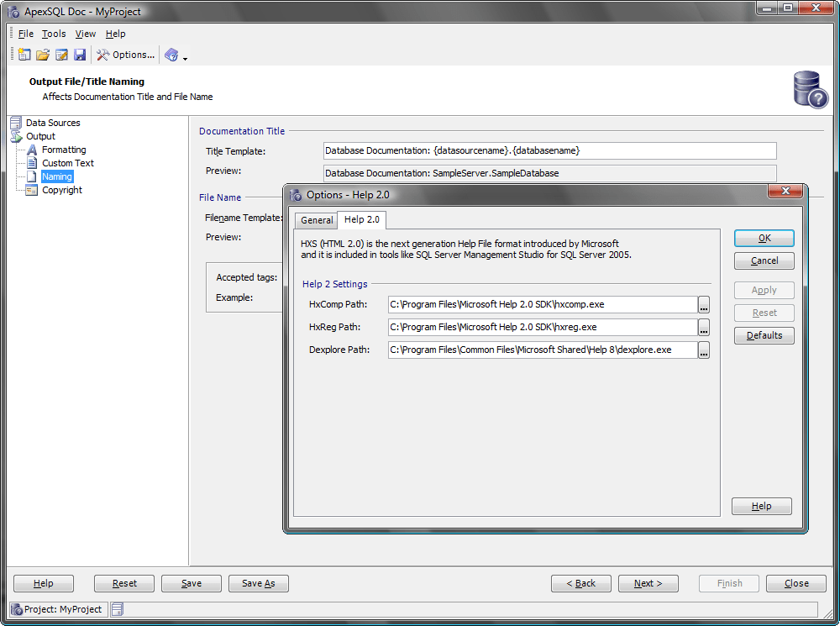Select Formatting under the Output section
840x626 pixels.
63,150
